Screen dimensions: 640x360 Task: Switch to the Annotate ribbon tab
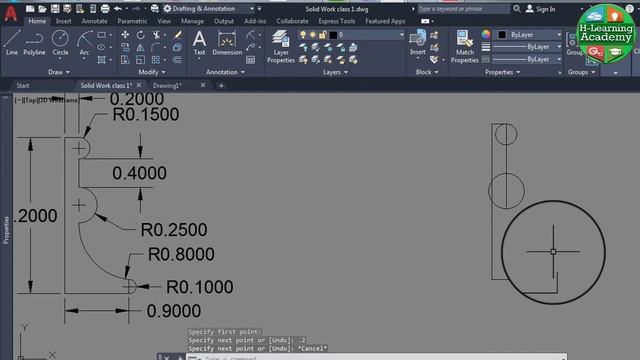(x=94, y=21)
